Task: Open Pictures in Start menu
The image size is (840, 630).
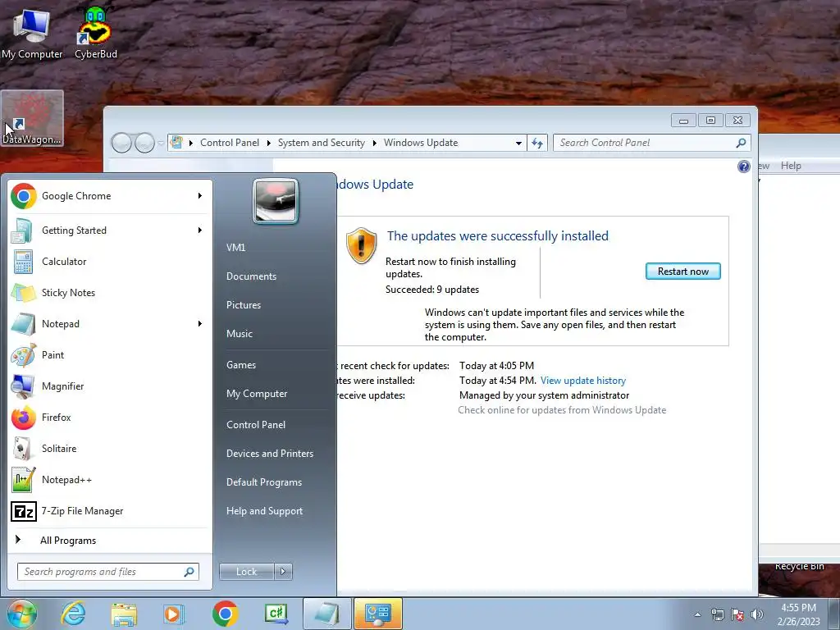Action: point(244,305)
